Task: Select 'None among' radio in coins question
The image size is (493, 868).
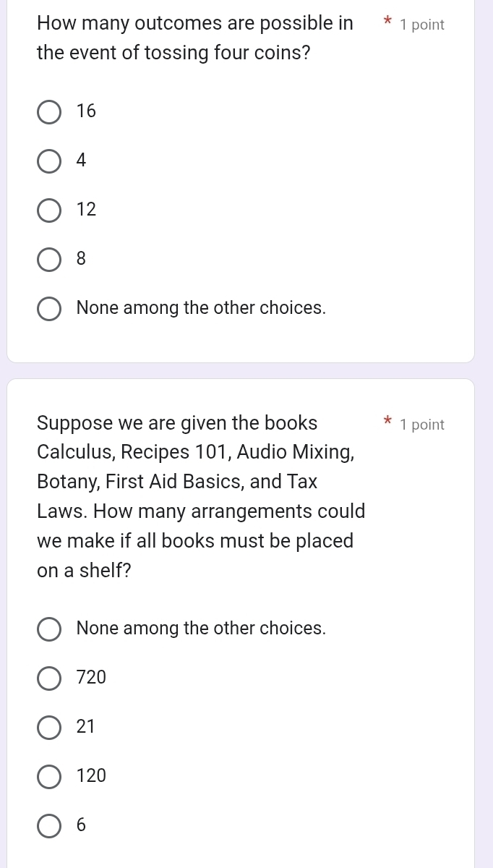Action: click(x=49, y=309)
